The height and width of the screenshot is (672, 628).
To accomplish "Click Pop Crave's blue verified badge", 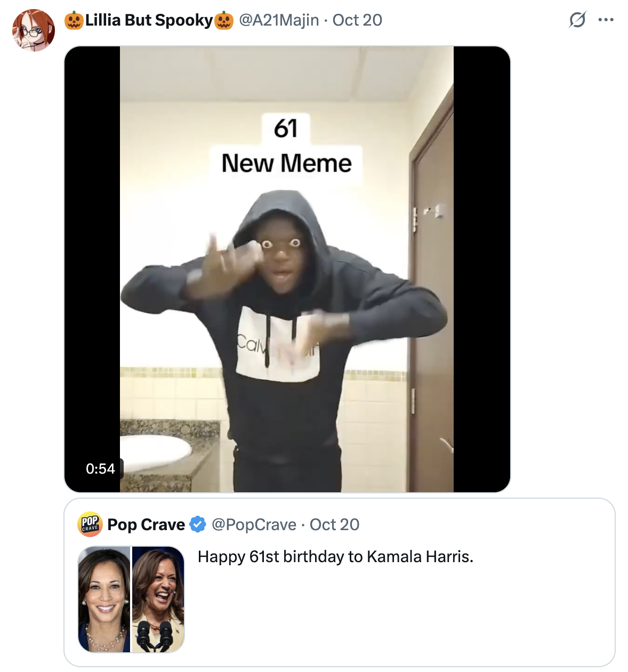I will 198,525.
